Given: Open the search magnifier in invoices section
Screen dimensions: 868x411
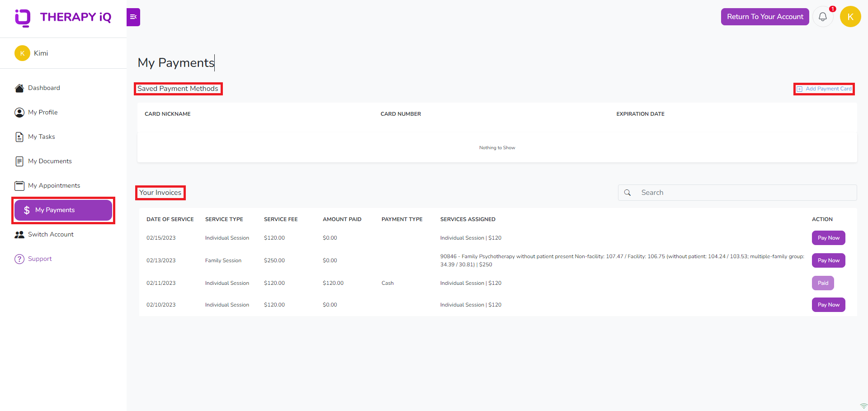Looking at the screenshot, I should tap(627, 192).
